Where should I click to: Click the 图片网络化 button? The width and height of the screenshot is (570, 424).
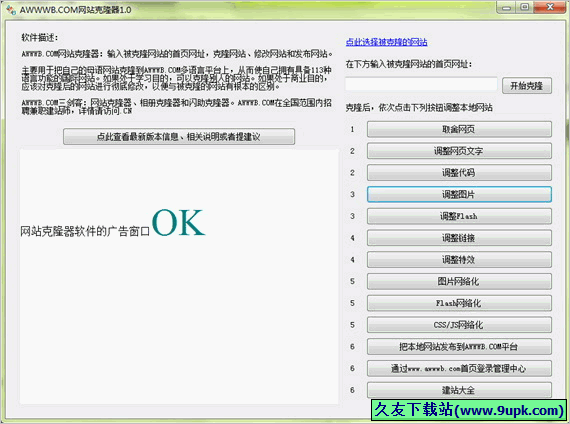(459, 281)
